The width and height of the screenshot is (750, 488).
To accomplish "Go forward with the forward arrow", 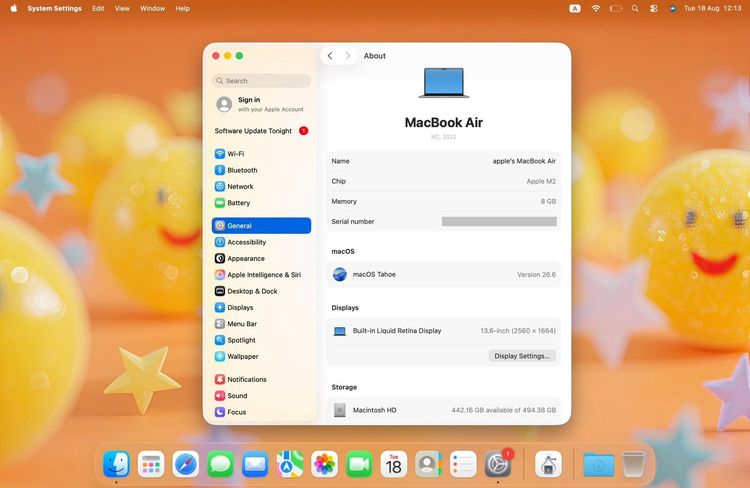I will (348, 55).
